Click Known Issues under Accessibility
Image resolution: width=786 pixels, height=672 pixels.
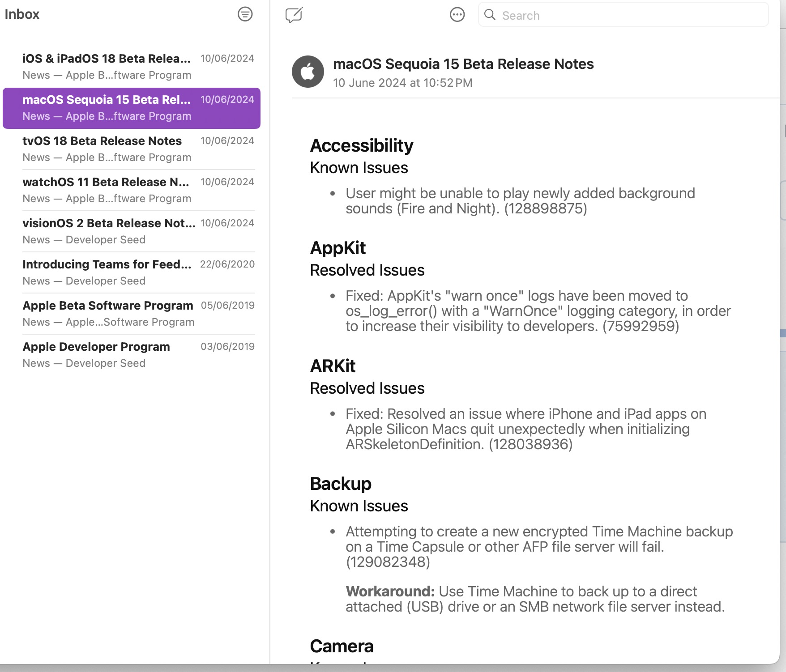coord(359,168)
